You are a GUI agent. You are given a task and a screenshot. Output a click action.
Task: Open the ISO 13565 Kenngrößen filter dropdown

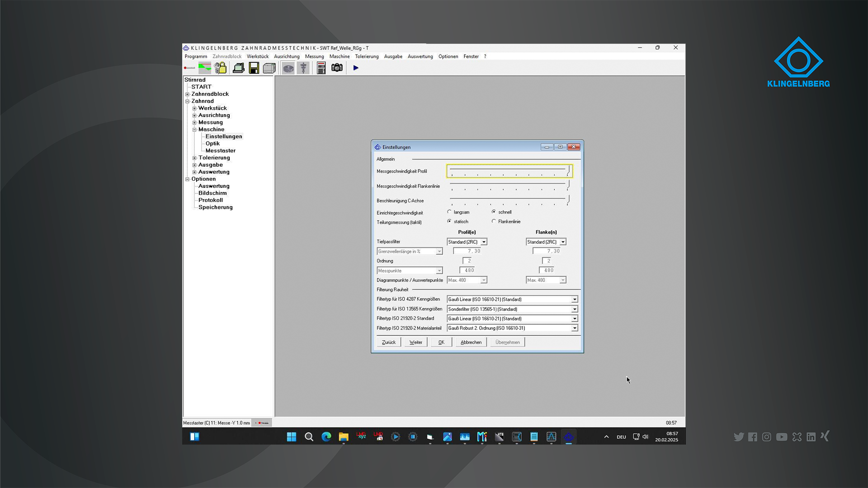[x=512, y=309]
